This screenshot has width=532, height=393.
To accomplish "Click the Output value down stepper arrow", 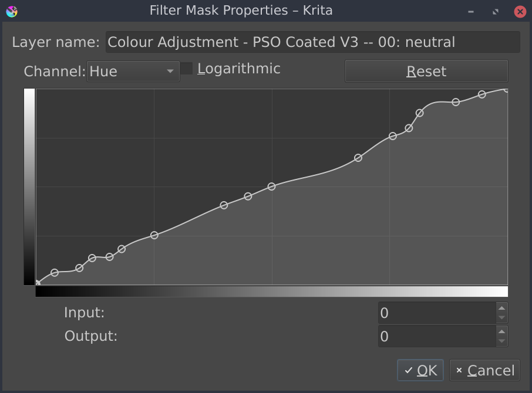I will pyautogui.click(x=501, y=341).
